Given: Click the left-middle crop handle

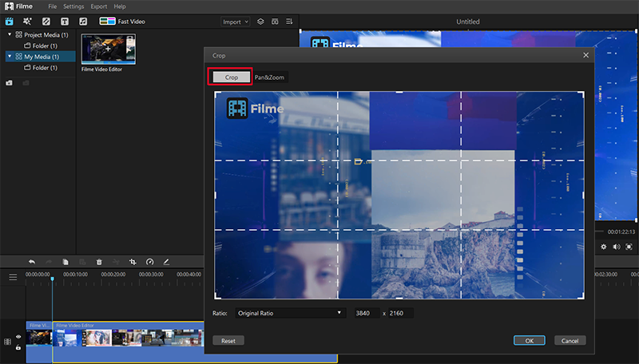Looking at the screenshot, I should click(216, 195).
